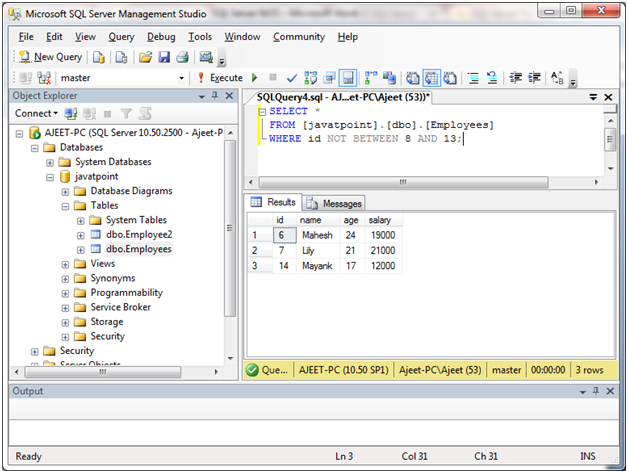This screenshot has width=628, height=473.
Task: Parse the query with the checkmark icon
Action: pyautogui.click(x=292, y=78)
